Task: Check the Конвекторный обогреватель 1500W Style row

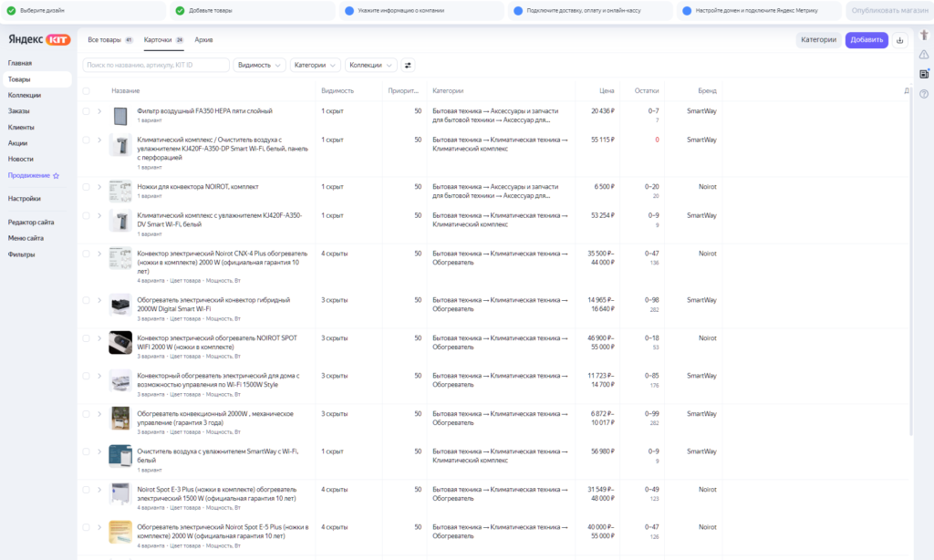Action: [x=87, y=376]
